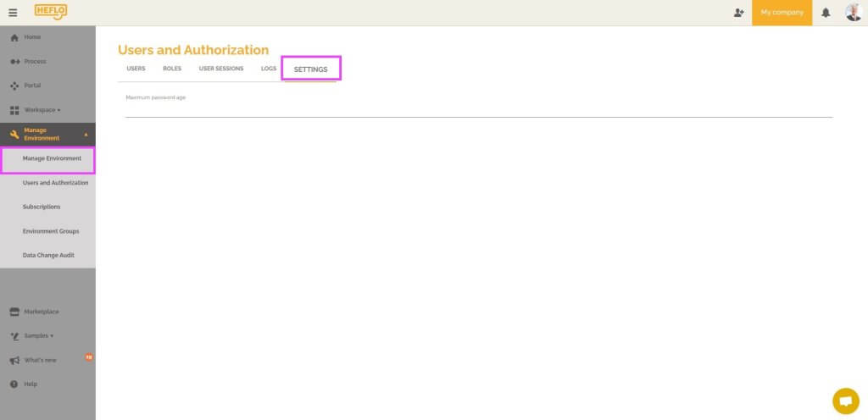Open Subscriptions in sidebar

coord(42,207)
